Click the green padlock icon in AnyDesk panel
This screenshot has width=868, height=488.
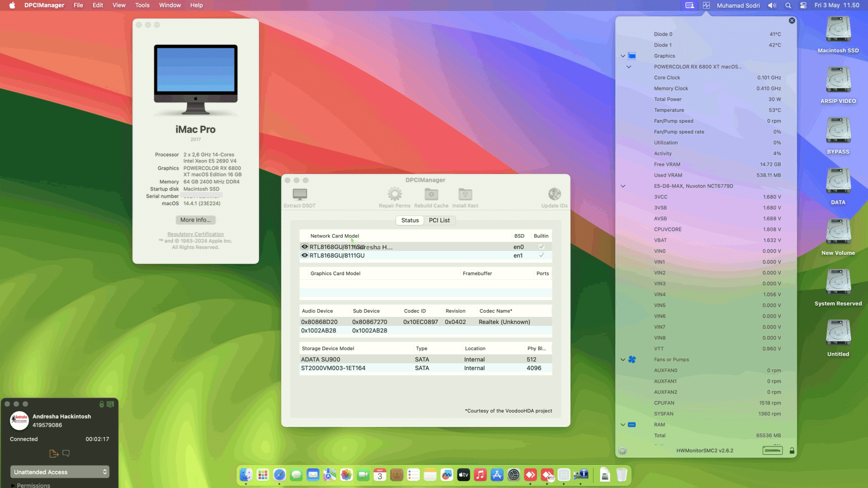(101, 404)
